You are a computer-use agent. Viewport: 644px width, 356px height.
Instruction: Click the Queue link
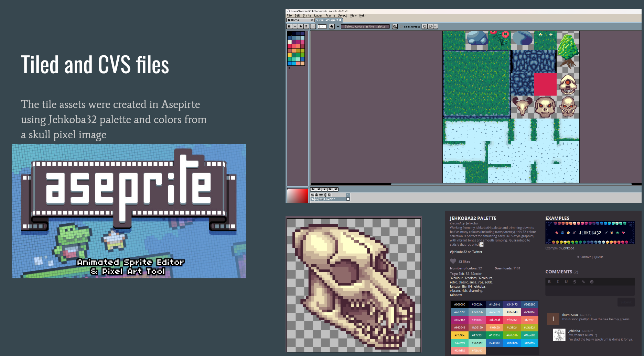[599, 257]
